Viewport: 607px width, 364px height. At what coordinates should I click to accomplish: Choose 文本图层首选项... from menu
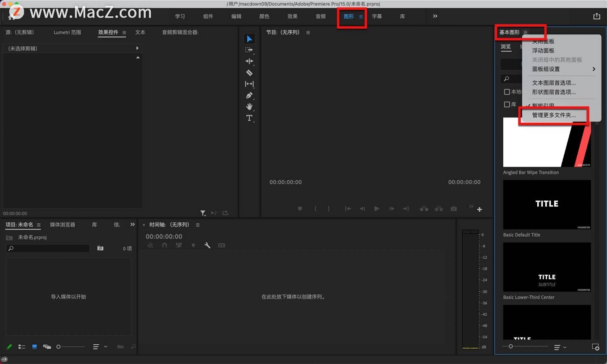point(554,83)
